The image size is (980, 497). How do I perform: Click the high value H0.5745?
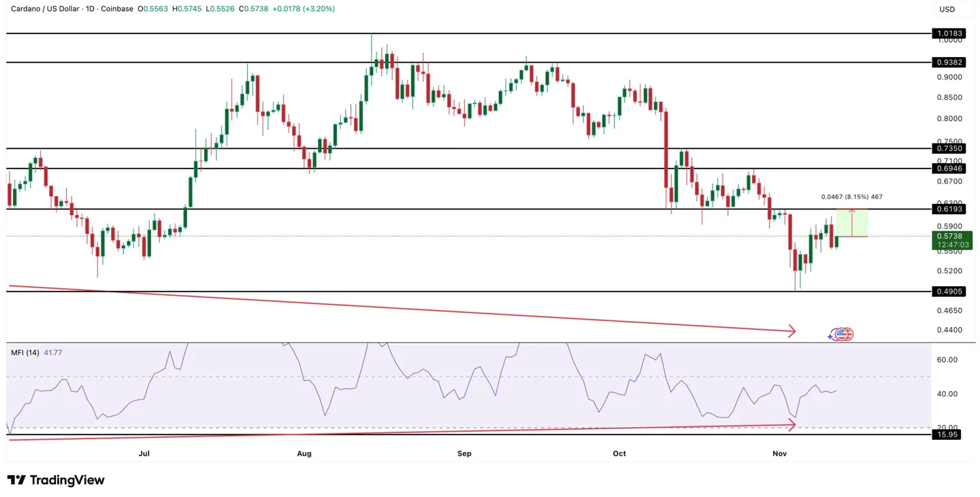pos(186,9)
